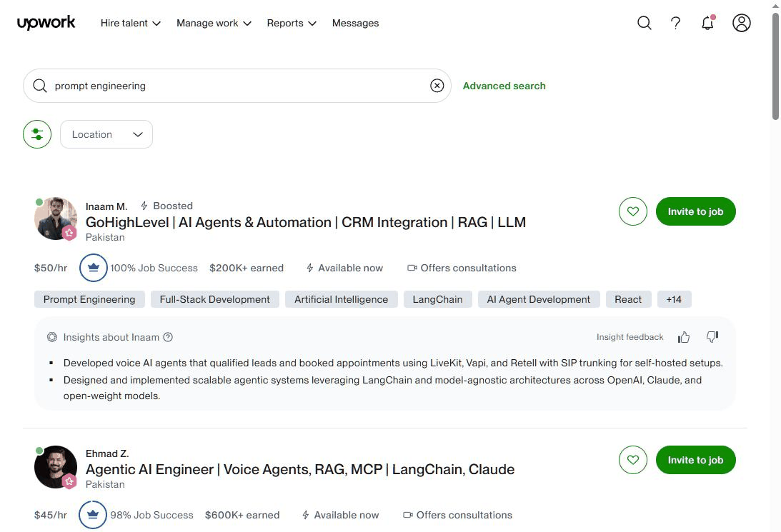Save Inaam M. with heart icon

[632, 211]
